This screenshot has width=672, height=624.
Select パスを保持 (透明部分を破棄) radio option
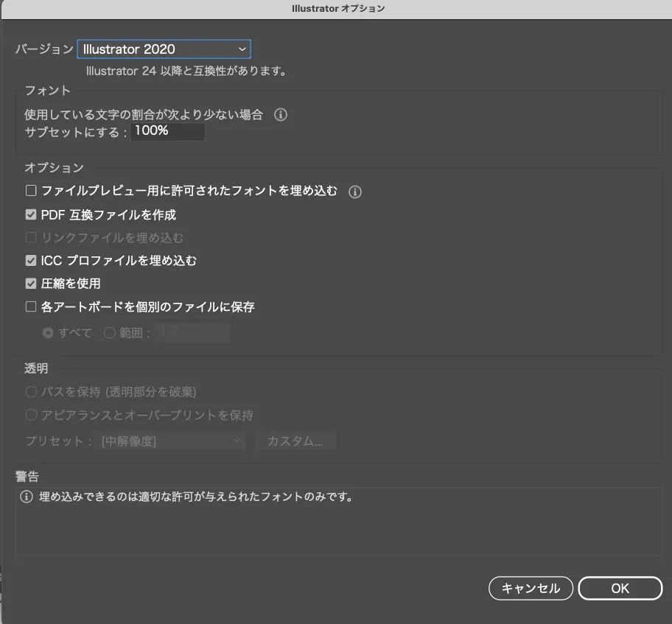tap(31, 391)
